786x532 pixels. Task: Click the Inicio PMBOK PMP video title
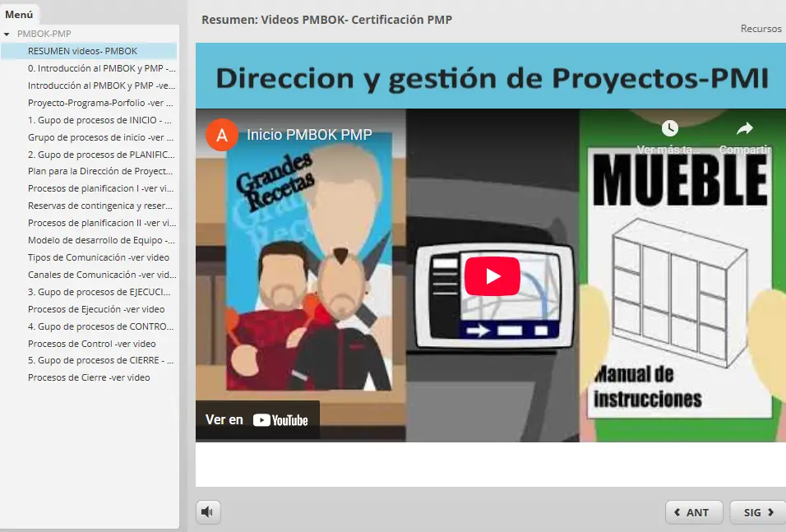pyautogui.click(x=309, y=134)
